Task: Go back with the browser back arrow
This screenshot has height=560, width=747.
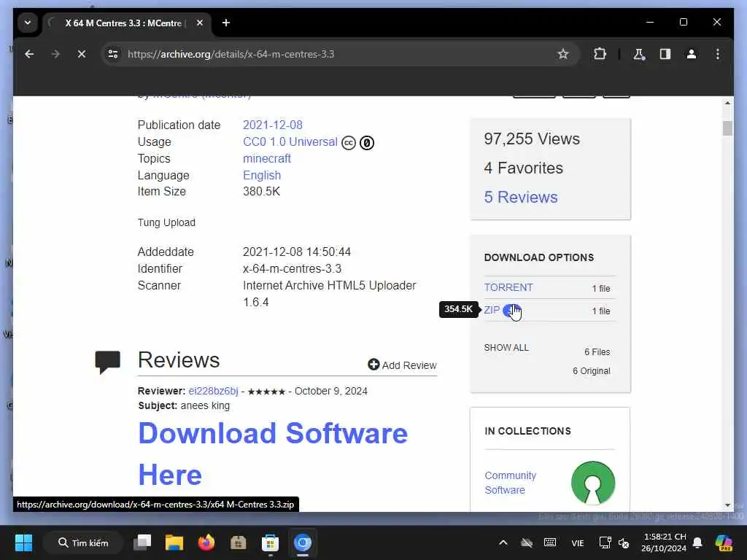Action: pyautogui.click(x=29, y=54)
